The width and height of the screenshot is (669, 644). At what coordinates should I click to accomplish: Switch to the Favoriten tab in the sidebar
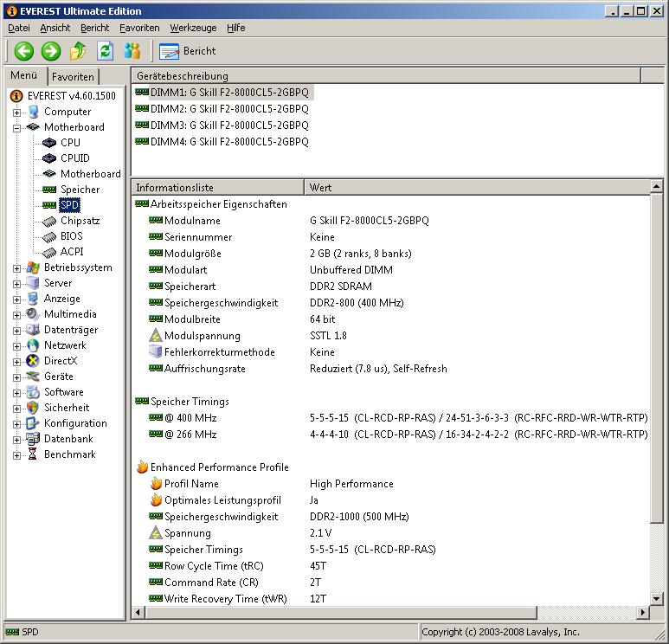click(x=73, y=77)
